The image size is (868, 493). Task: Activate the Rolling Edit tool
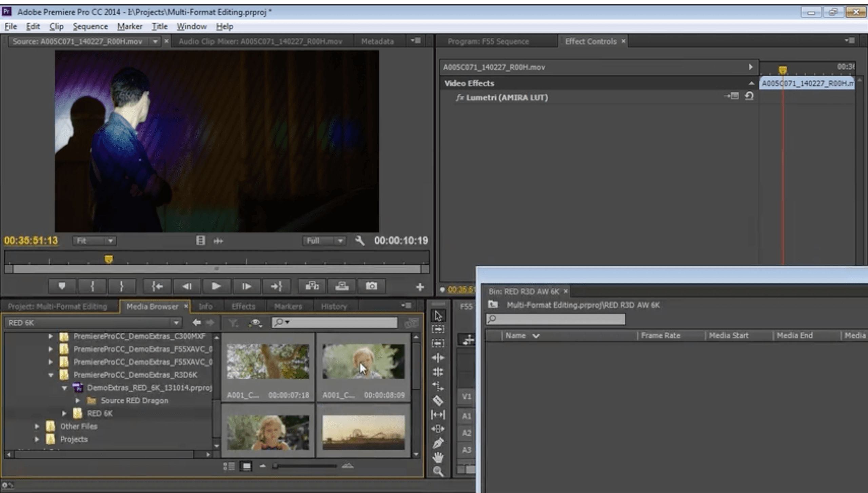(x=438, y=372)
